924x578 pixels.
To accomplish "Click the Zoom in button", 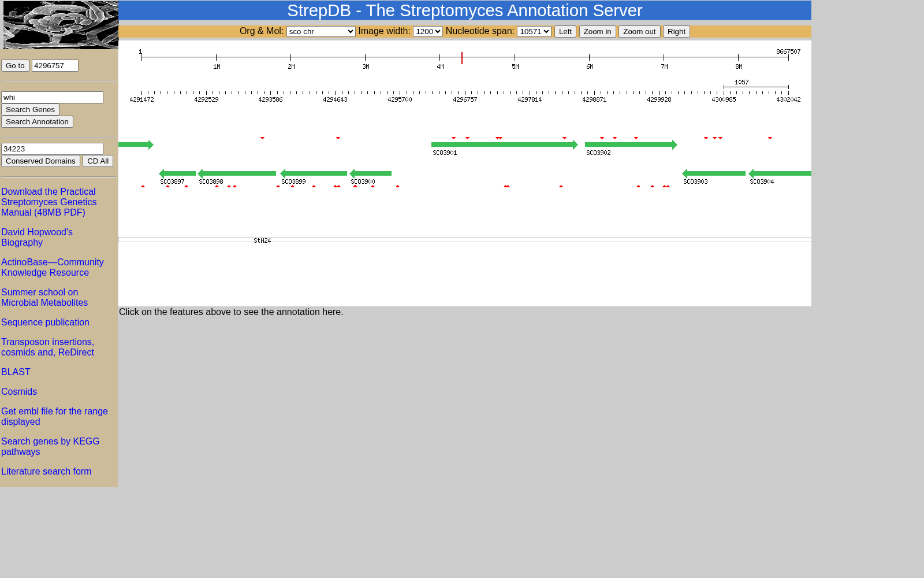I will click(597, 31).
